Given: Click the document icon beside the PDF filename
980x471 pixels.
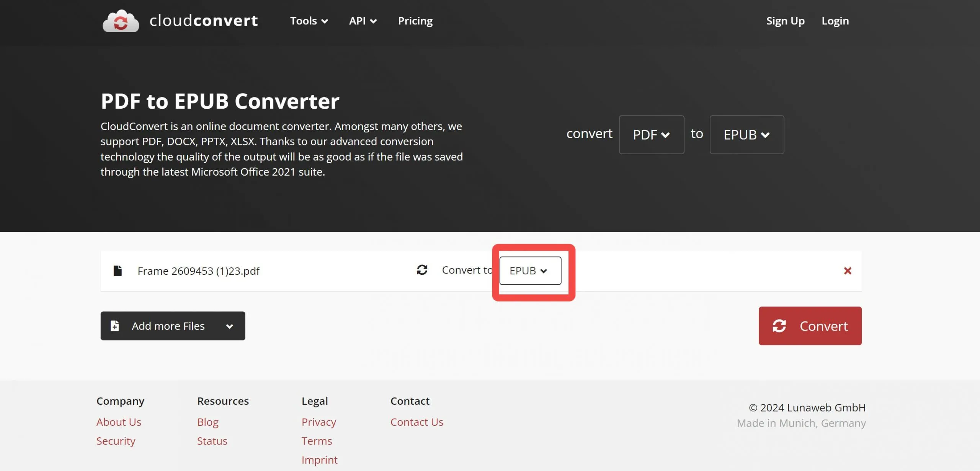Looking at the screenshot, I should click(118, 271).
